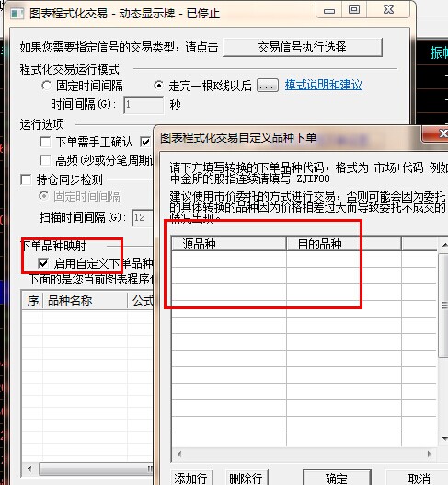The height and width of the screenshot is (485, 448).
Task: Click the 删除行 button
Action: [247, 478]
